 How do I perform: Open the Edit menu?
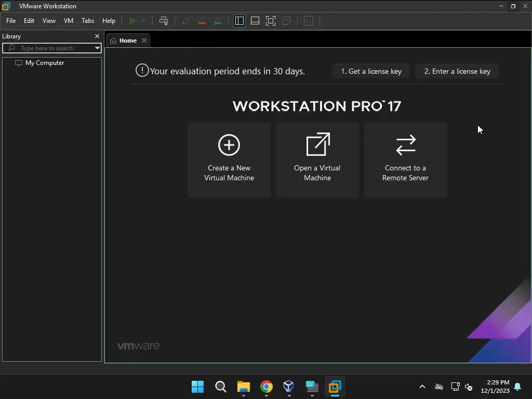point(29,21)
